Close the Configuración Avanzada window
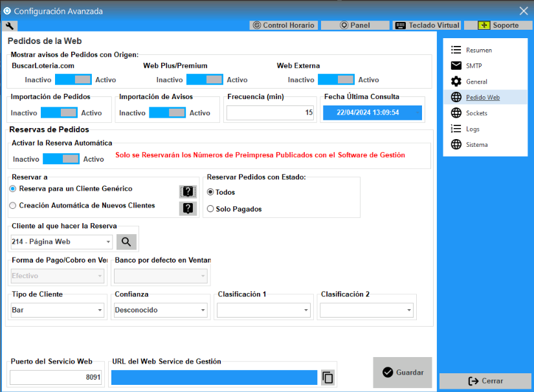 (x=524, y=11)
